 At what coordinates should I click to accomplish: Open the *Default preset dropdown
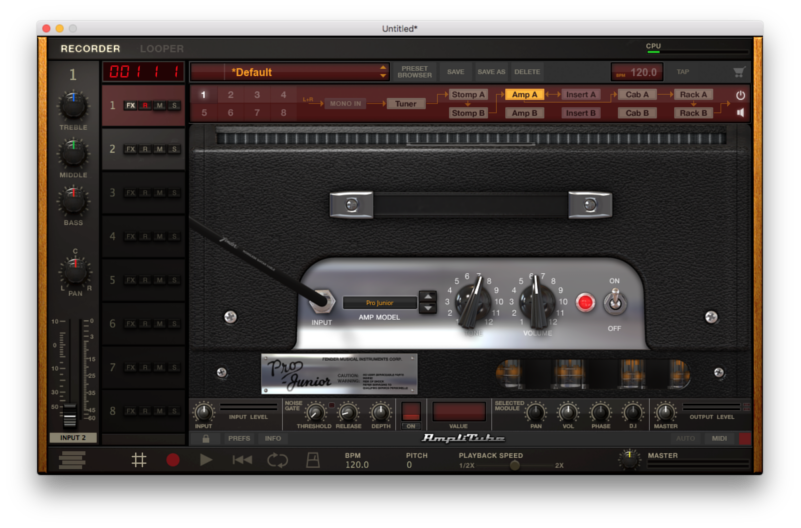point(290,72)
